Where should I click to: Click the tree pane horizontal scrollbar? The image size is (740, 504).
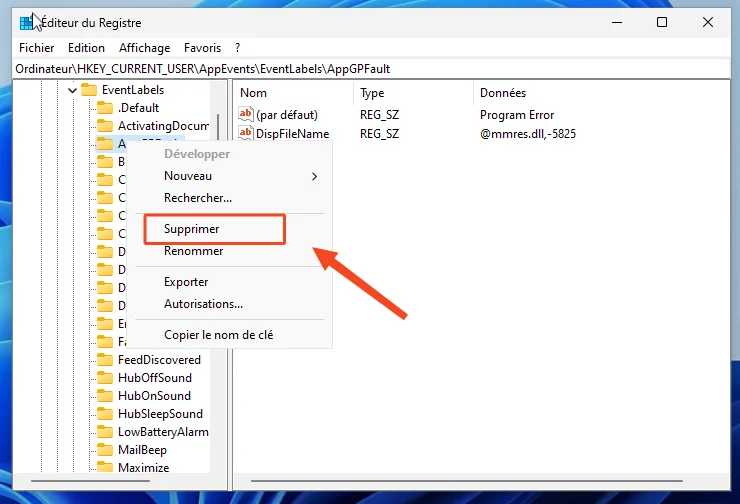click(x=91, y=481)
